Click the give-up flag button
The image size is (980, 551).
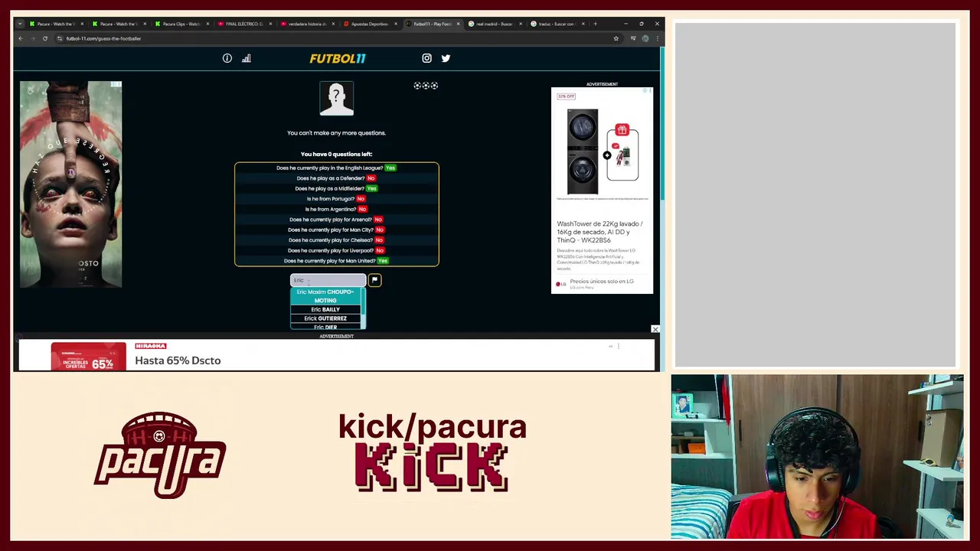click(374, 280)
